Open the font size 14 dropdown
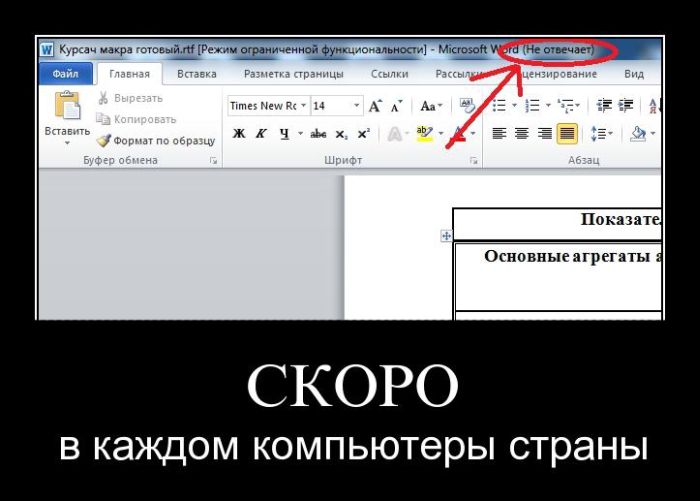The image size is (700, 501). pos(356,106)
